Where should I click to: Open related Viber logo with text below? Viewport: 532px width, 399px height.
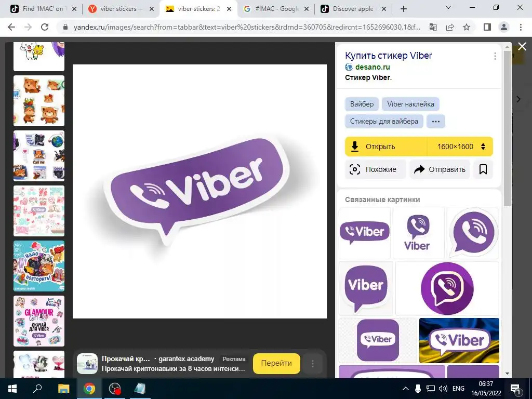[418, 233]
